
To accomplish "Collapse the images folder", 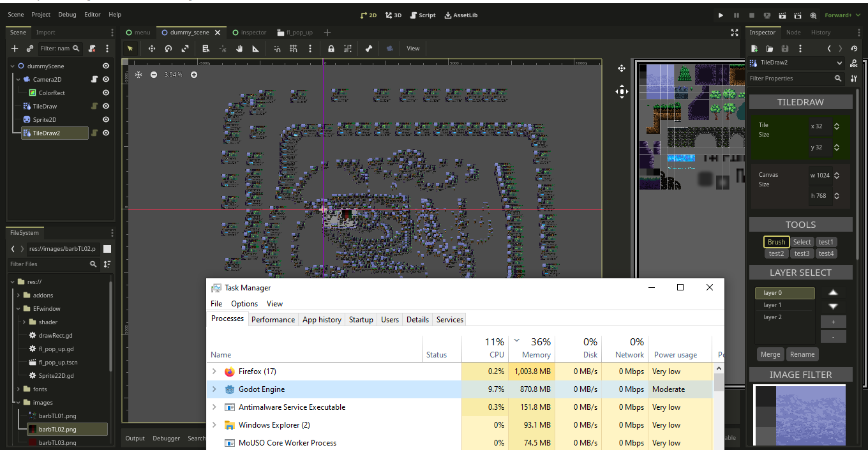I will 19,403.
